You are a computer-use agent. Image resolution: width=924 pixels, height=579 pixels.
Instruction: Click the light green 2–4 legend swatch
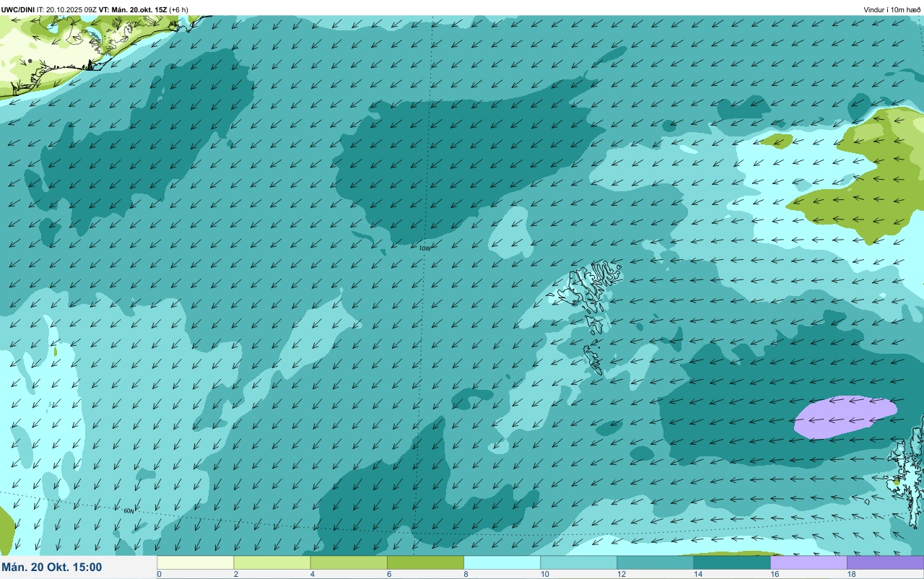click(272, 562)
